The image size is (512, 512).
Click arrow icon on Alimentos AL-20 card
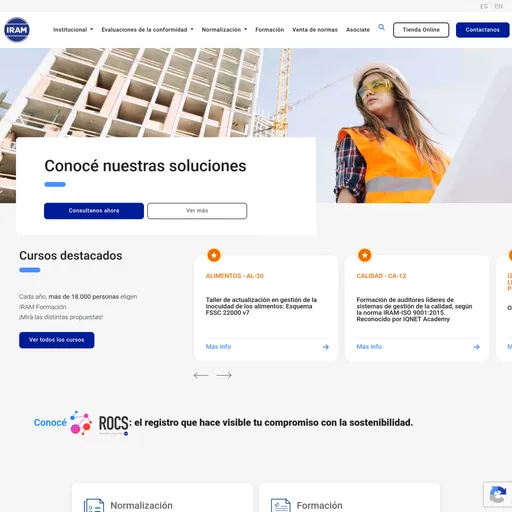coord(326,347)
